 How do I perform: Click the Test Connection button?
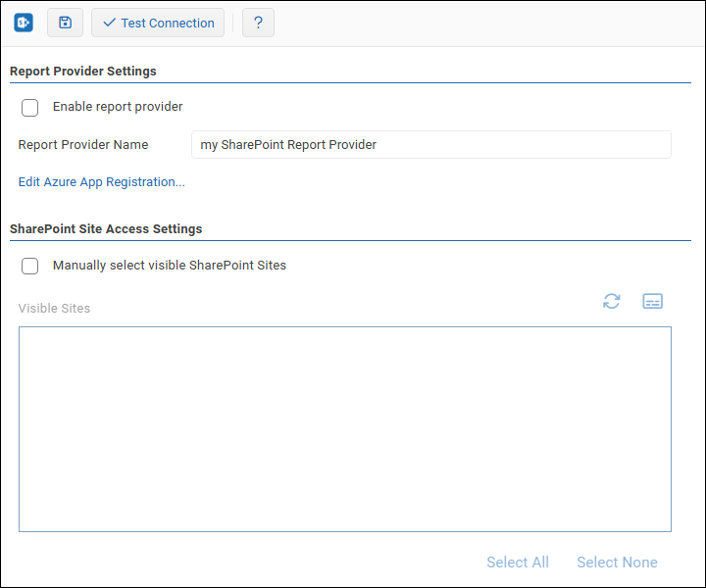click(158, 23)
